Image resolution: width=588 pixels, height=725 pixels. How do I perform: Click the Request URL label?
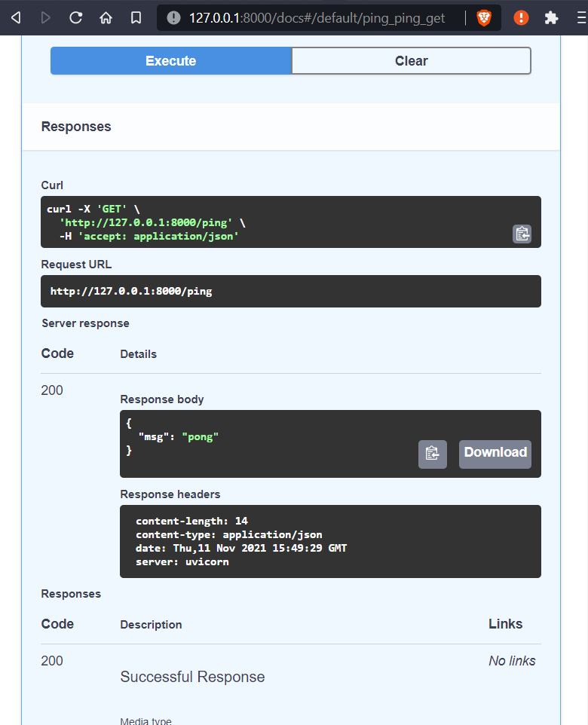pyautogui.click(x=76, y=265)
